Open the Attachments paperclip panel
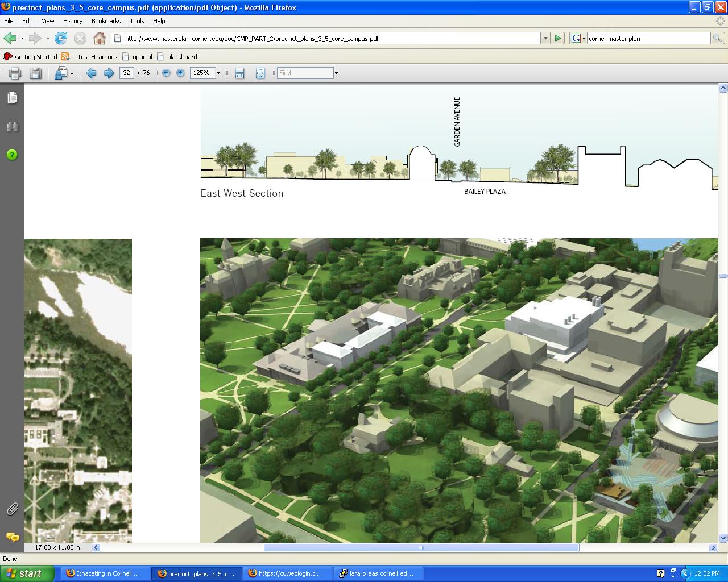This screenshot has height=582, width=728. (x=12, y=509)
